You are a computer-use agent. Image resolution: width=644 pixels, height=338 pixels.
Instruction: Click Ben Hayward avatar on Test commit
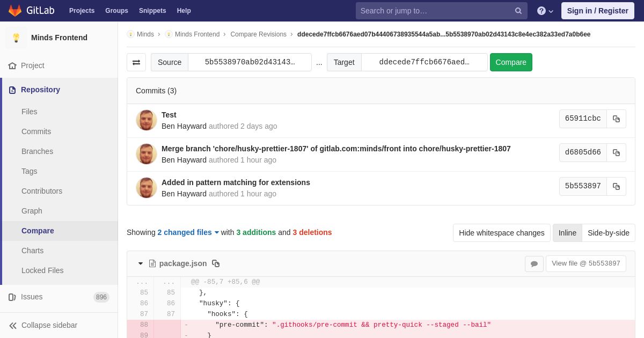coord(147,120)
